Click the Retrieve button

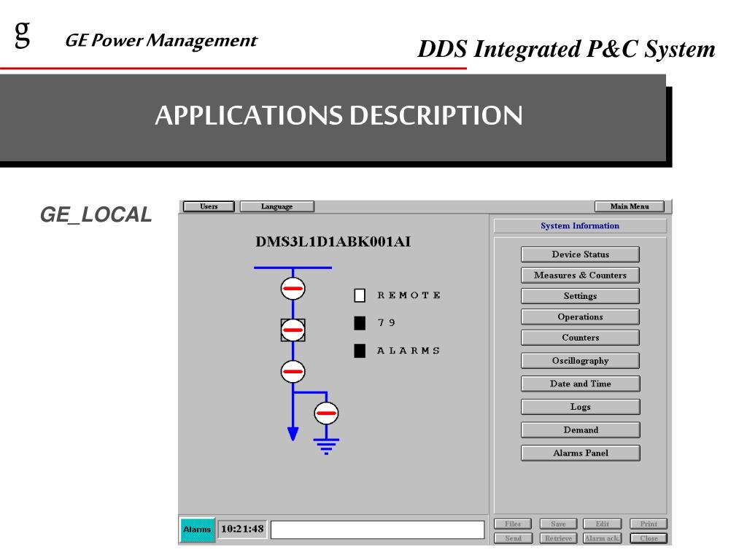pyautogui.click(x=558, y=538)
